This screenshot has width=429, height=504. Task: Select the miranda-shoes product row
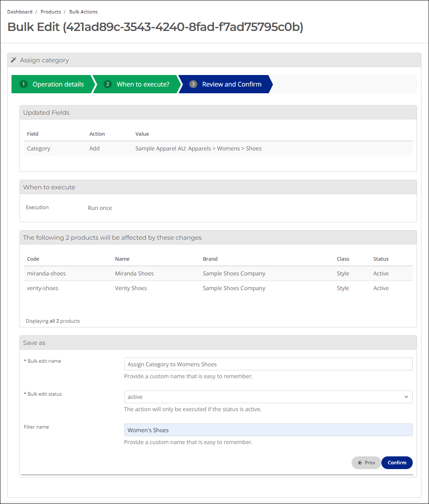218,273
